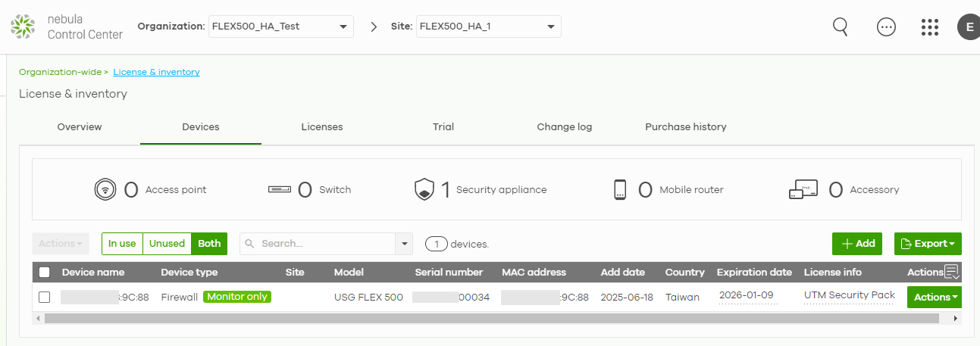Click the device count badge showing 1
Image resolution: width=980 pixels, height=346 pixels.
click(x=437, y=244)
